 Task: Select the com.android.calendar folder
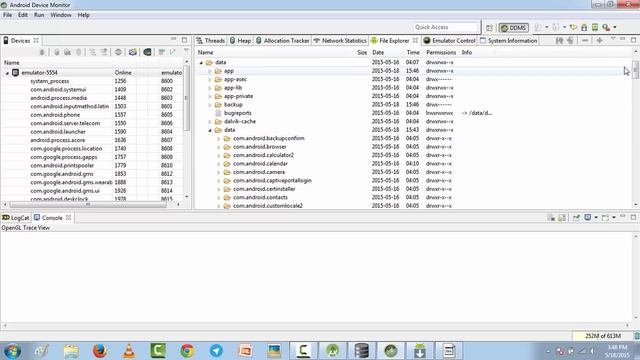coord(260,164)
